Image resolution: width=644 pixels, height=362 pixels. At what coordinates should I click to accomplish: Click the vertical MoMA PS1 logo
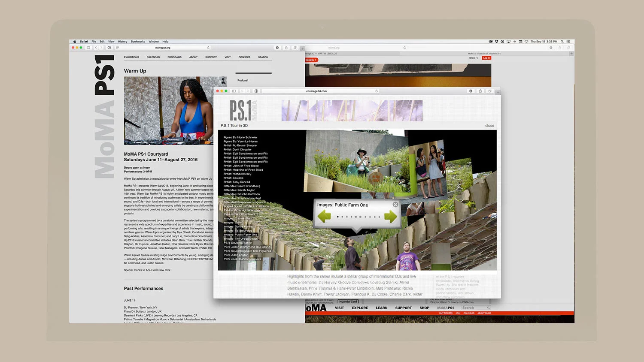click(x=104, y=117)
